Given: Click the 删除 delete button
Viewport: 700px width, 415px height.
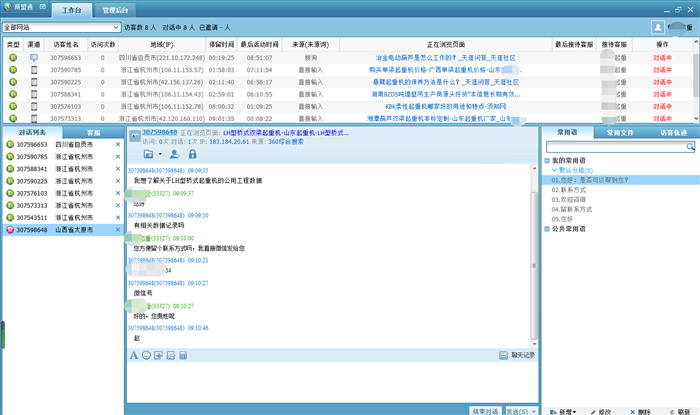Looking at the screenshot, I should click(635, 411).
